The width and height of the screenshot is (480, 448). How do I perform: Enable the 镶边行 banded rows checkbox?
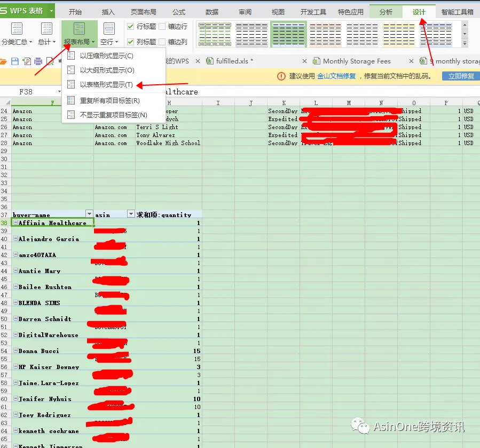pyautogui.click(x=162, y=27)
